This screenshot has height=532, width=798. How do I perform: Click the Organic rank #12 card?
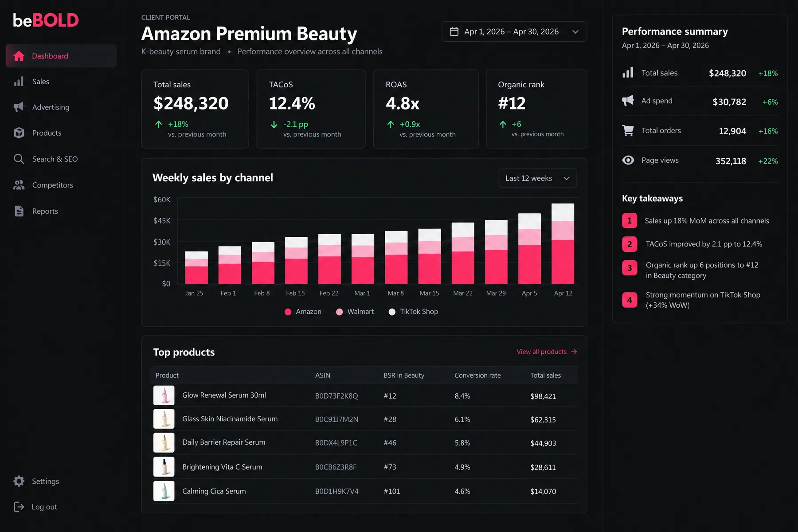click(x=536, y=109)
